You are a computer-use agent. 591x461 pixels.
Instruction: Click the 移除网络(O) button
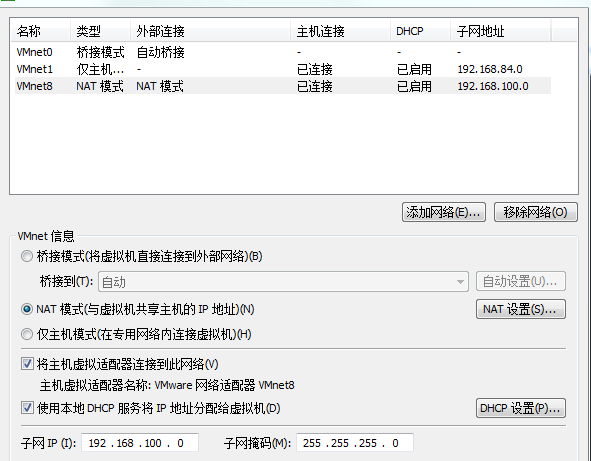(x=536, y=212)
